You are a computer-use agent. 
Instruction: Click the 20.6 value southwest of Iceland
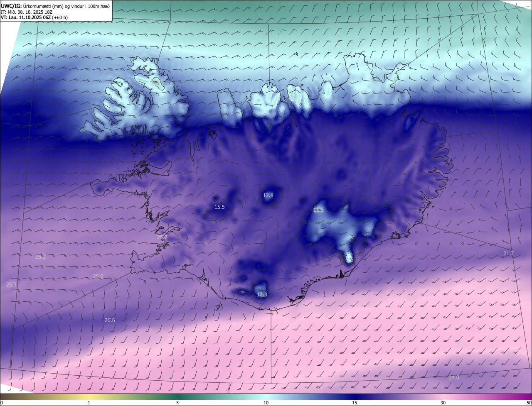[x=110, y=320]
